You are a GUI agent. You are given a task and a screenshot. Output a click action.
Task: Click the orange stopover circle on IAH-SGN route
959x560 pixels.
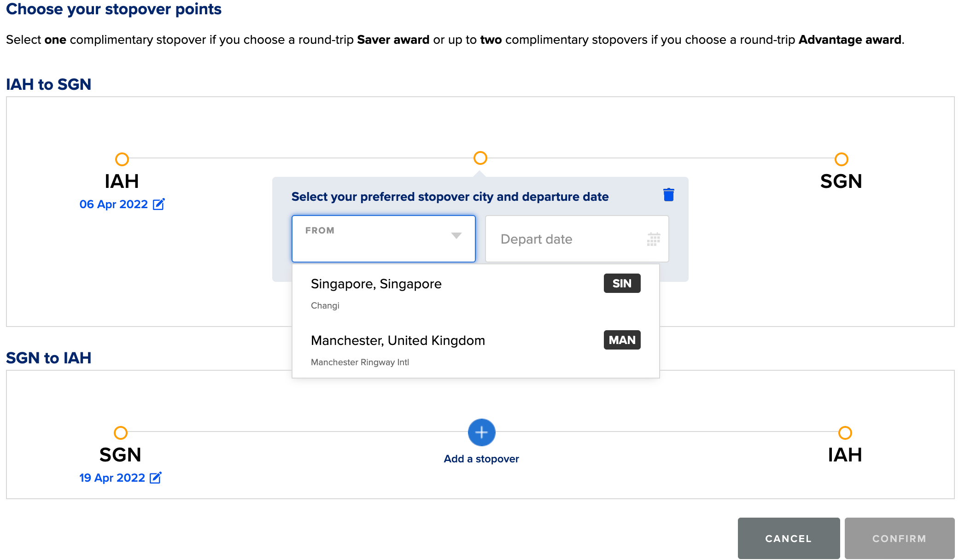480,158
